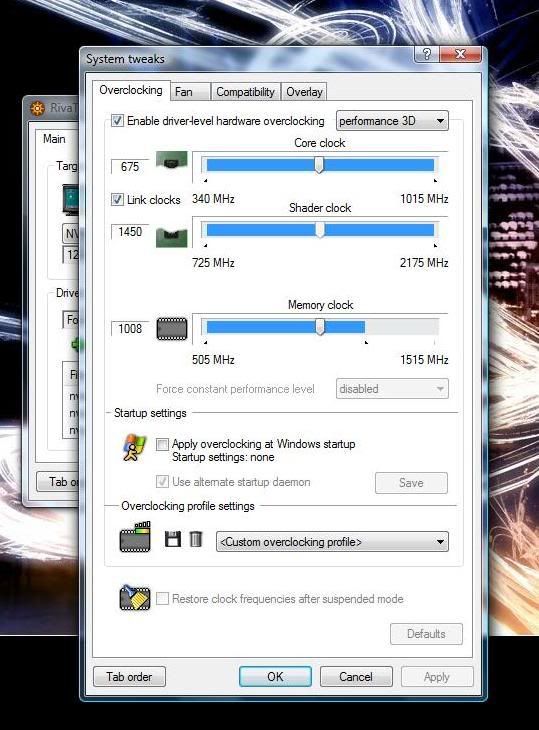Click the memory chip icon beside Memory clock
Screen dimensions: 539x730
(x=172, y=329)
